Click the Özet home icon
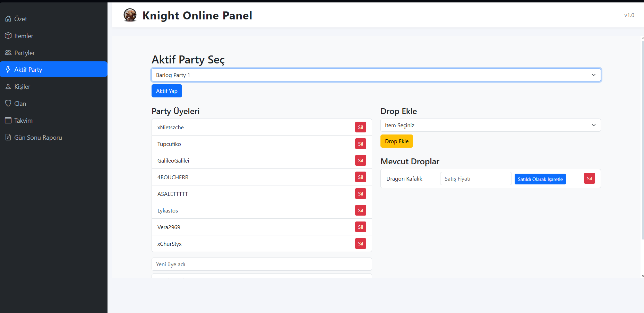The height and width of the screenshot is (313, 644). point(8,19)
